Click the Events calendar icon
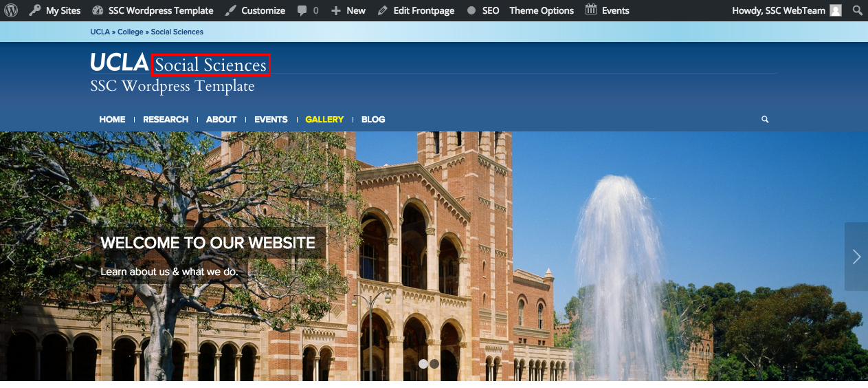 [591, 10]
